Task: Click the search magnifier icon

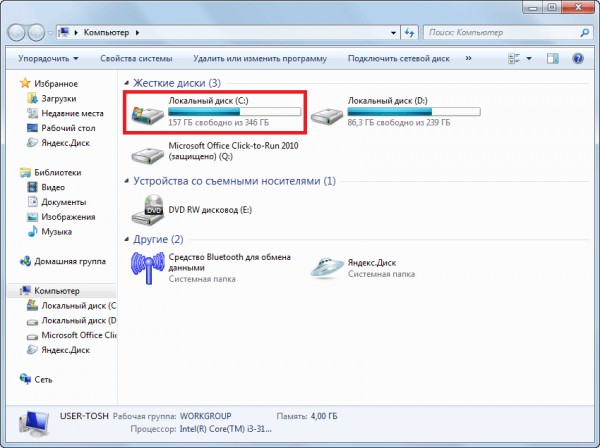Action: point(584,33)
